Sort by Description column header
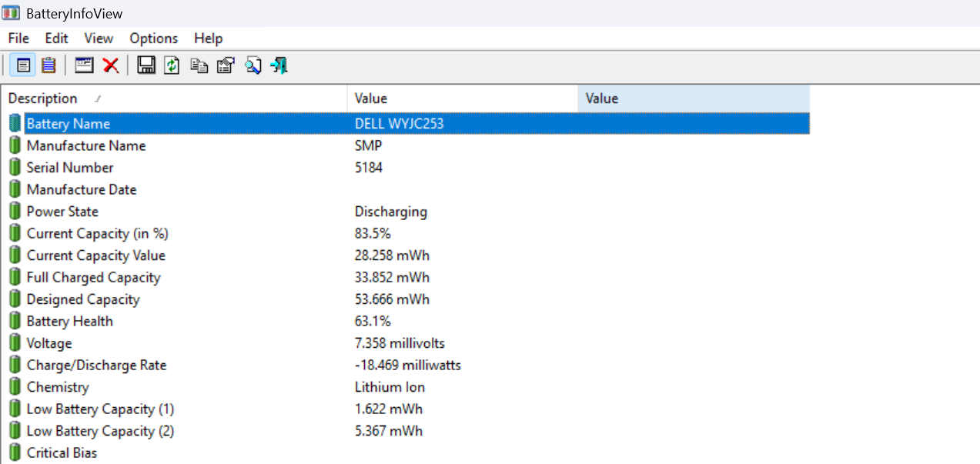The height and width of the screenshot is (464, 980). click(x=174, y=98)
